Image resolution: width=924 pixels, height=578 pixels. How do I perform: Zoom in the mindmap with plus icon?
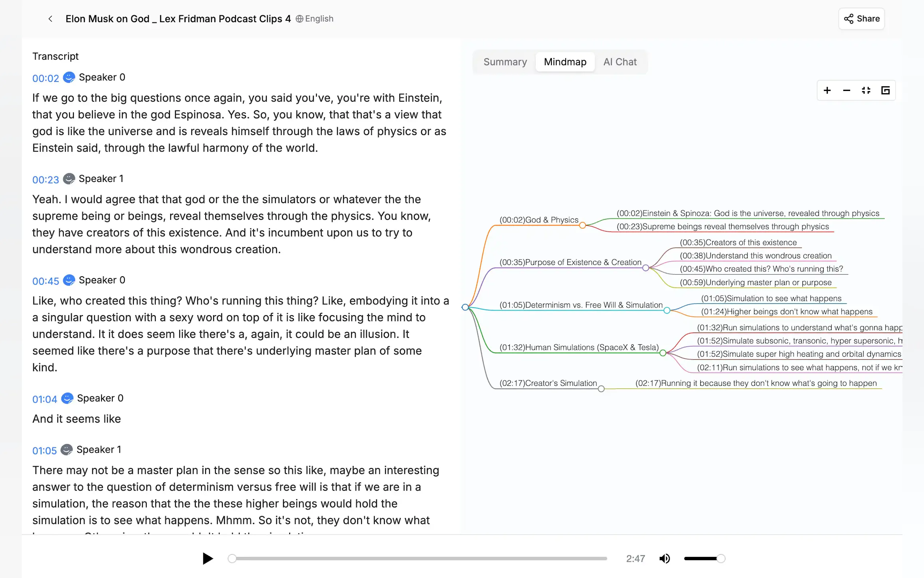827,90
